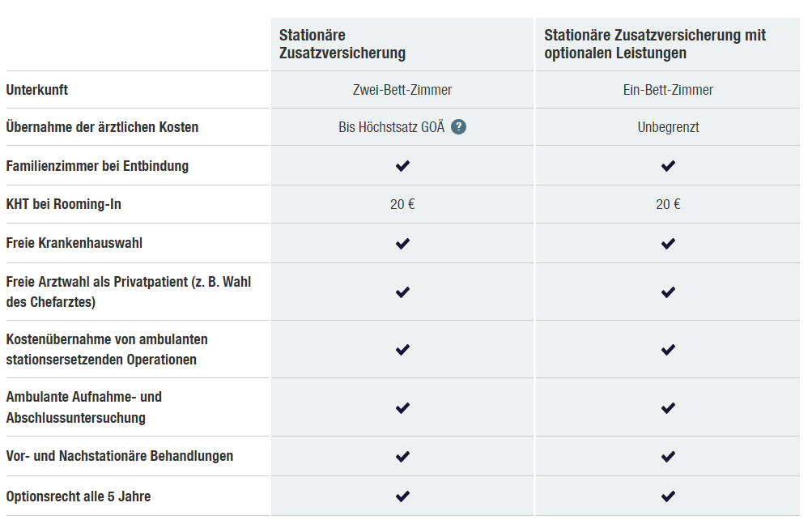Click the 'Bis Höchstsatz GOÄ' text

click(392, 127)
